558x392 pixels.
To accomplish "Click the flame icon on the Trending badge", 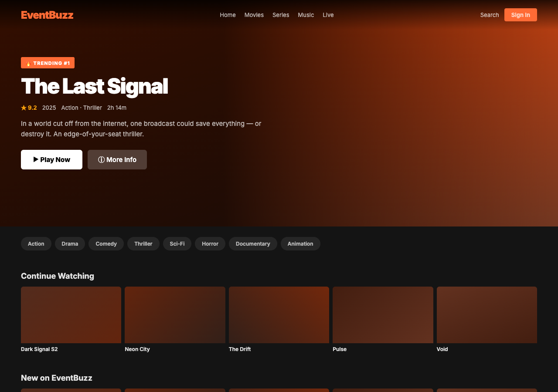I will click(28, 62).
